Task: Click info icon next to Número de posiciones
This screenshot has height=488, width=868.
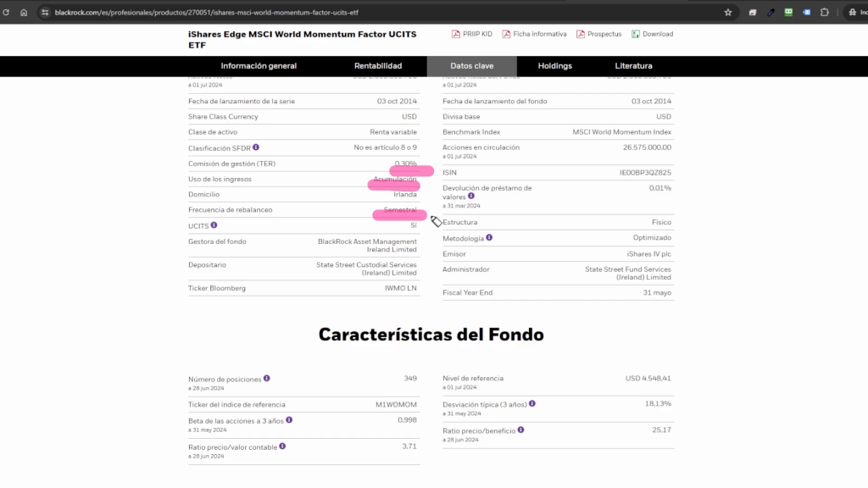Action: click(267, 379)
